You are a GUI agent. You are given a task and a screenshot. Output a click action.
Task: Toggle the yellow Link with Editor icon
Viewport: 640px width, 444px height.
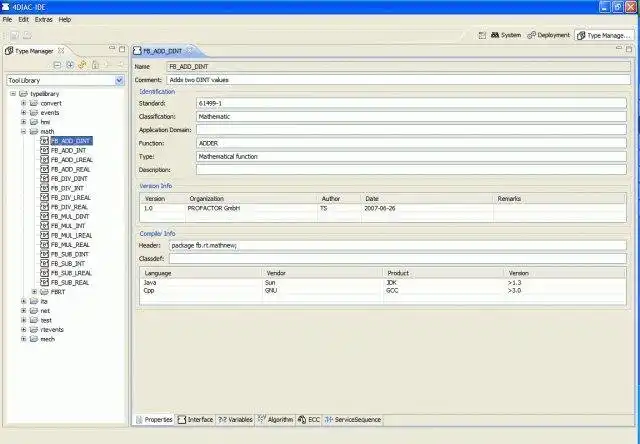tap(82, 65)
